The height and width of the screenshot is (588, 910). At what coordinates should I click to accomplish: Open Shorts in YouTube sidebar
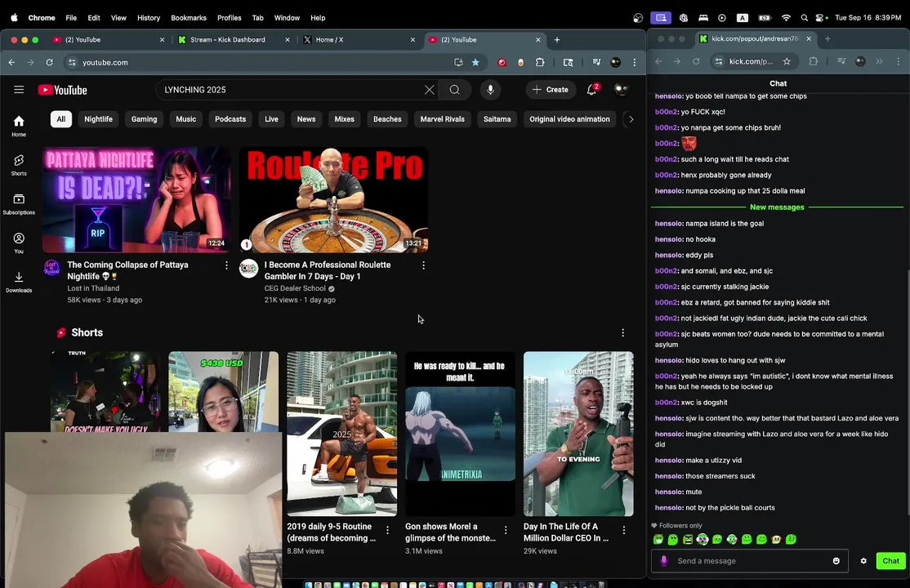[19, 165]
